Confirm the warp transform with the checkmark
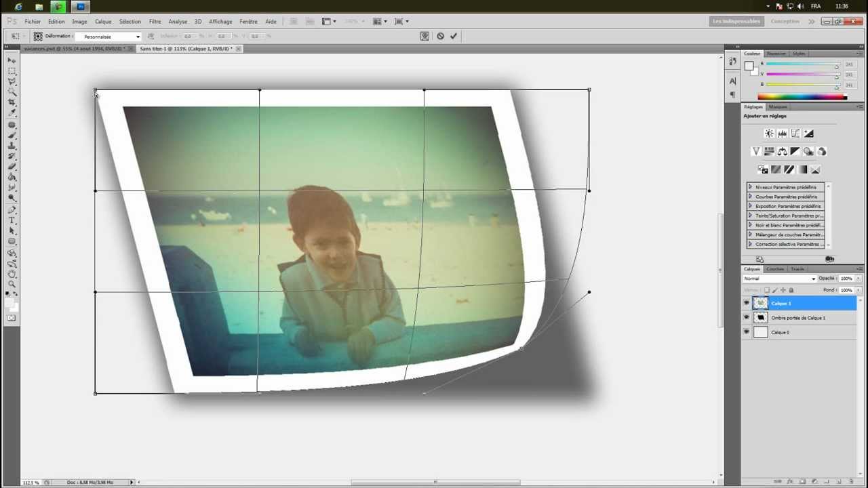The image size is (868, 488). point(453,36)
